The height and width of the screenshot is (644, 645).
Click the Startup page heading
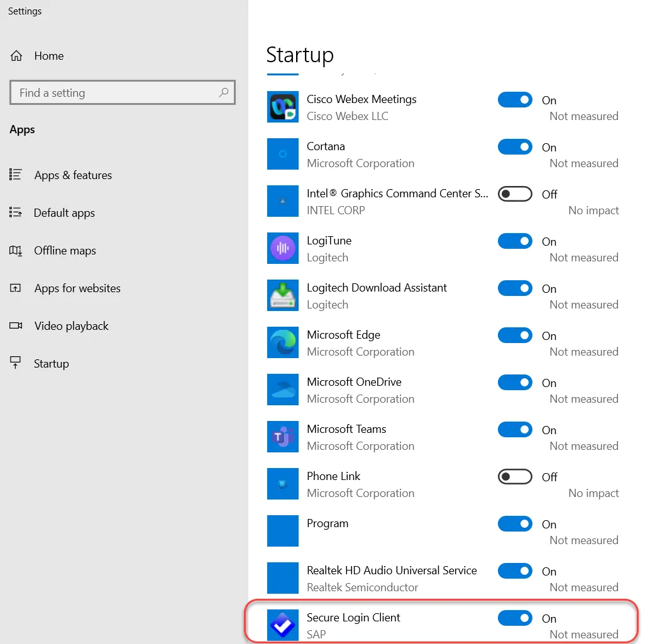[x=300, y=55]
